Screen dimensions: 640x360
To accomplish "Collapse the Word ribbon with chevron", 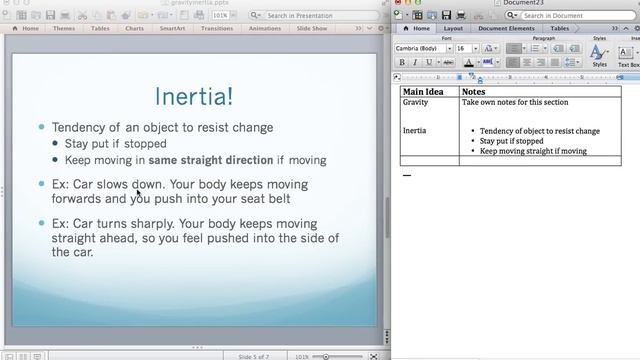I will tap(626, 28).
